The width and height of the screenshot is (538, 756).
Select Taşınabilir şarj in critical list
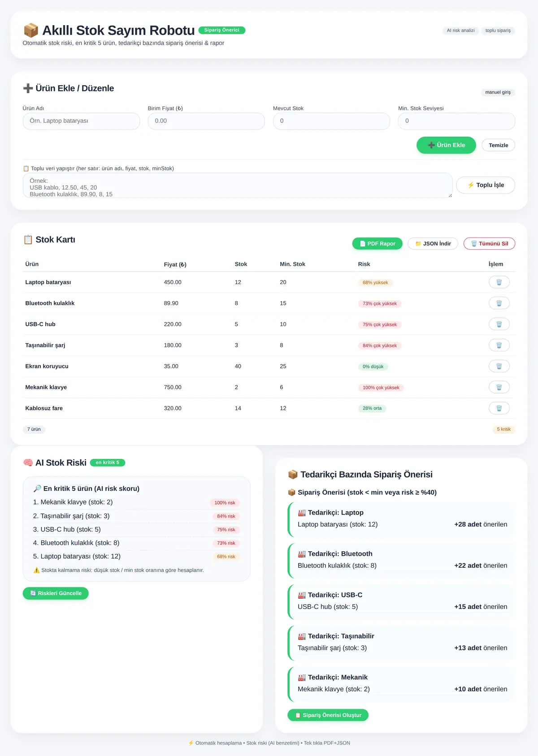point(136,516)
